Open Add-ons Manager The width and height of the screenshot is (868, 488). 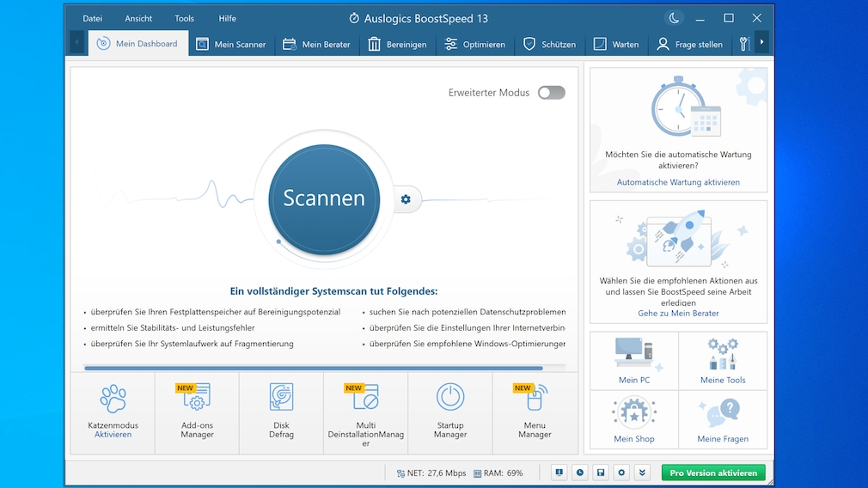[x=197, y=411]
